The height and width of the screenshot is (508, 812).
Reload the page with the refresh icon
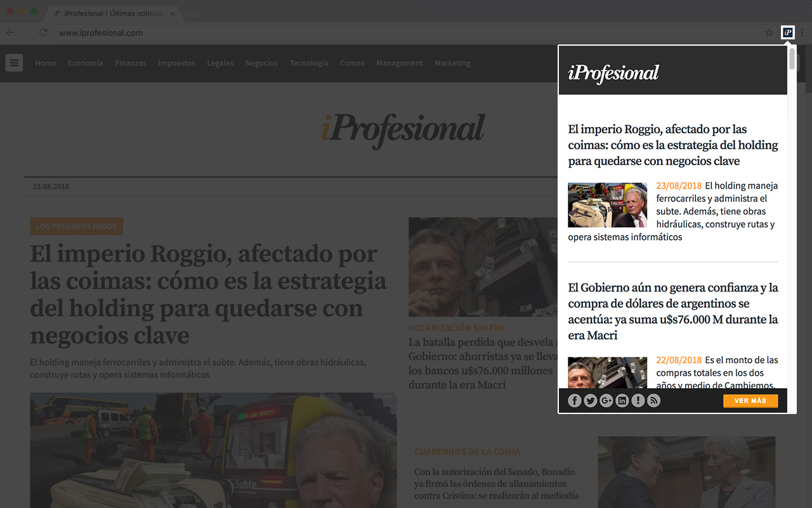click(43, 33)
